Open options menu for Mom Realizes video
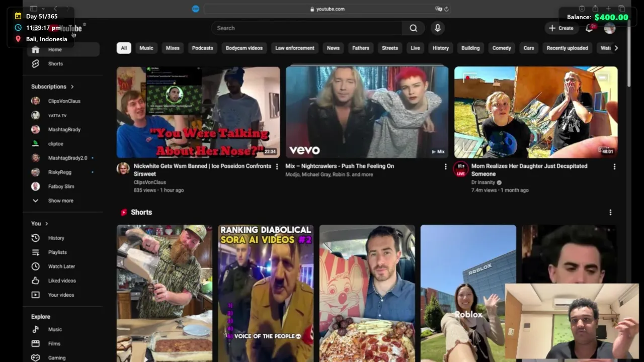The image size is (644, 362). pyautogui.click(x=614, y=166)
